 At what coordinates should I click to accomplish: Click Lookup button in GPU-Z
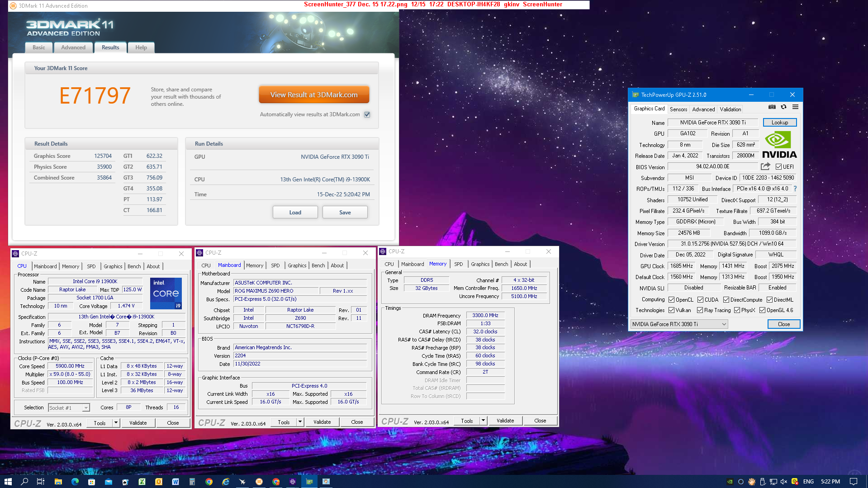[779, 123]
